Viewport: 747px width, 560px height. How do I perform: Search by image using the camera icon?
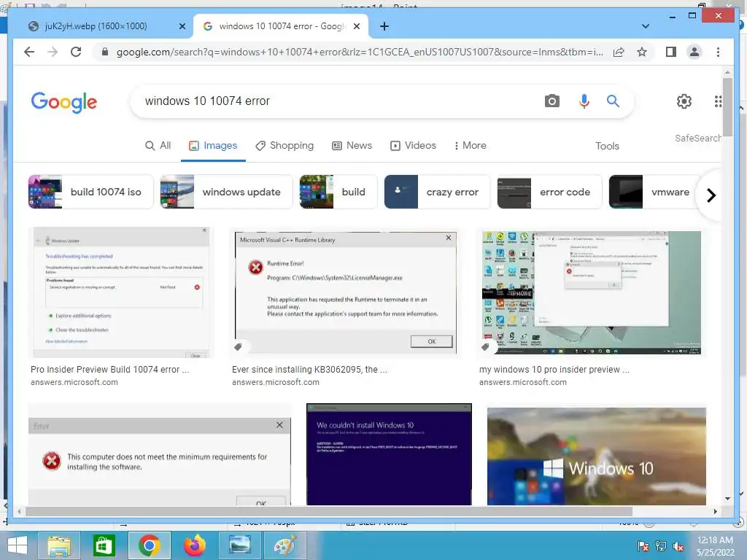pos(551,101)
